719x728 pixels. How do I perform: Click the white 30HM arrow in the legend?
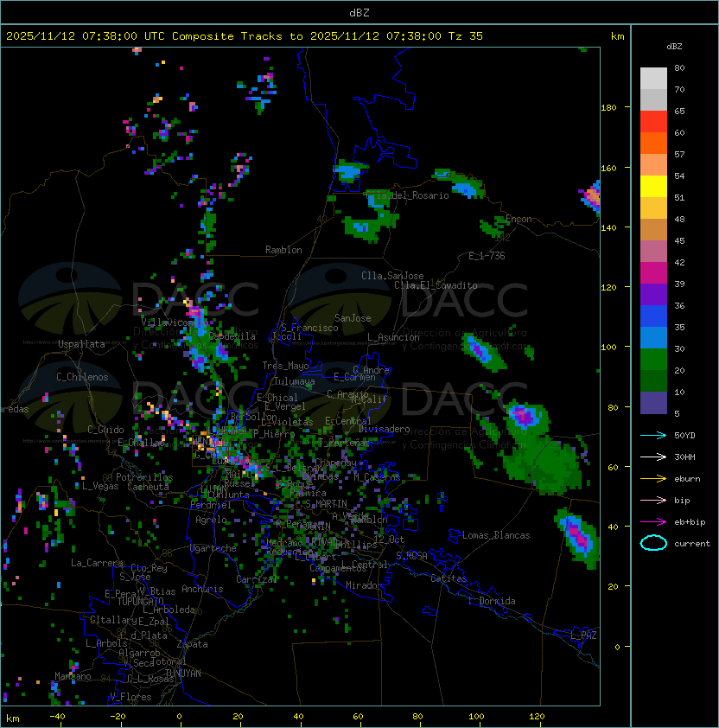click(x=653, y=457)
